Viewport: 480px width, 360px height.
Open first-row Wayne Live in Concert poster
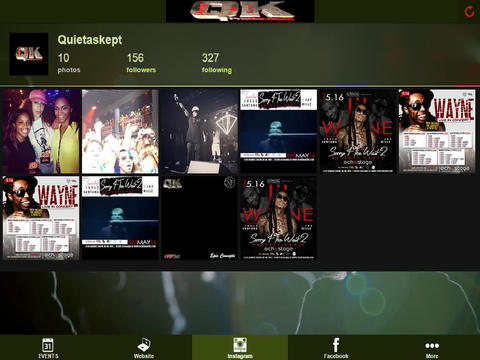(437, 131)
